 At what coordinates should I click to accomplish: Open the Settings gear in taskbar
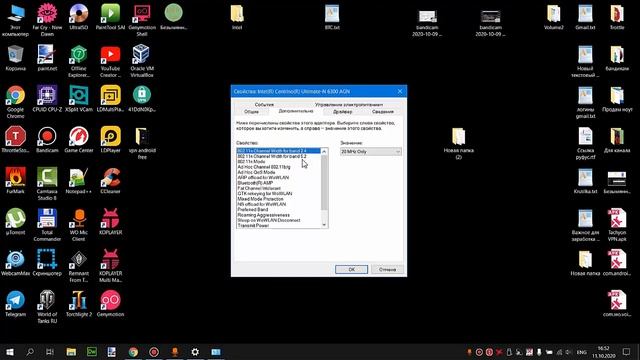point(195,351)
